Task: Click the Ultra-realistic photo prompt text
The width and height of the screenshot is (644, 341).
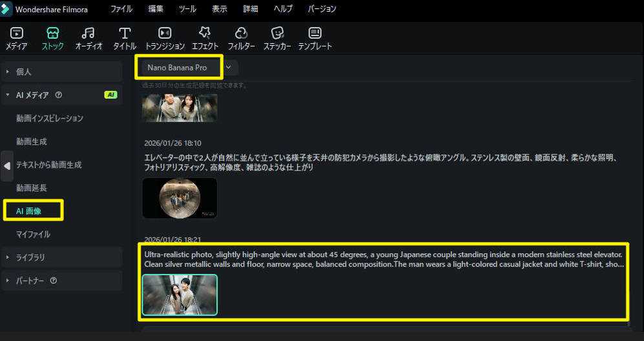Action: click(384, 259)
